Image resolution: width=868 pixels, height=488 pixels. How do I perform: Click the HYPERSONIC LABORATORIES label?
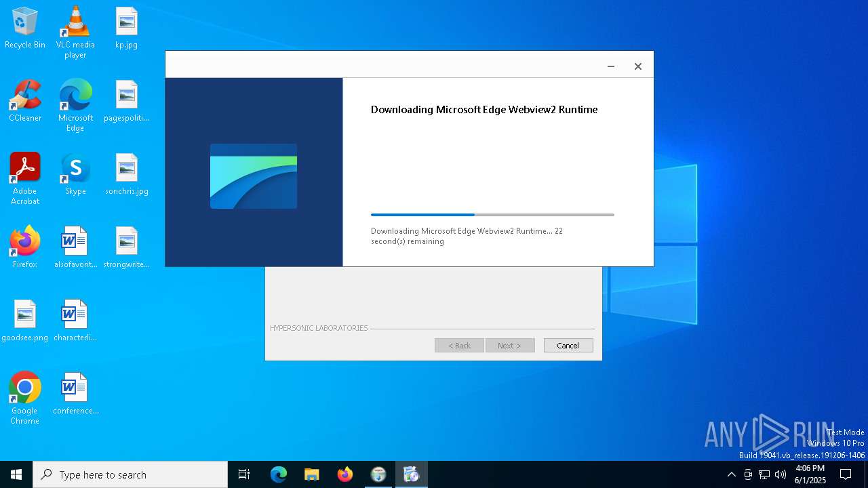pyautogui.click(x=319, y=328)
